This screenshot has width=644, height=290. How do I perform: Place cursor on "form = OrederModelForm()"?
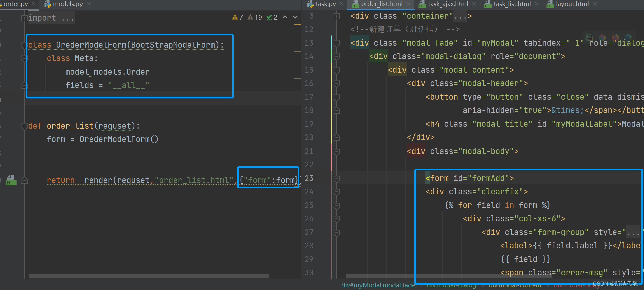[x=103, y=139]
